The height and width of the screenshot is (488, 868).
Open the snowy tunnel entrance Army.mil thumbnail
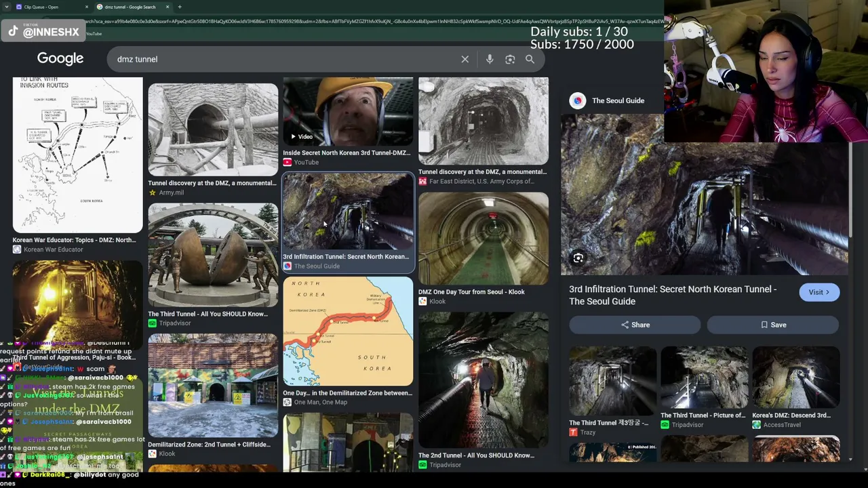pos(213,129)
